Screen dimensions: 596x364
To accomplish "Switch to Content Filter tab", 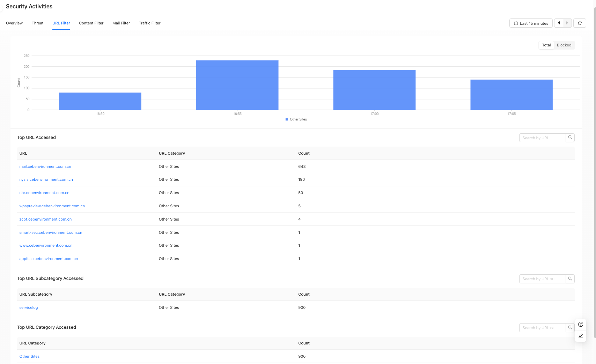I will coord(91,23).
